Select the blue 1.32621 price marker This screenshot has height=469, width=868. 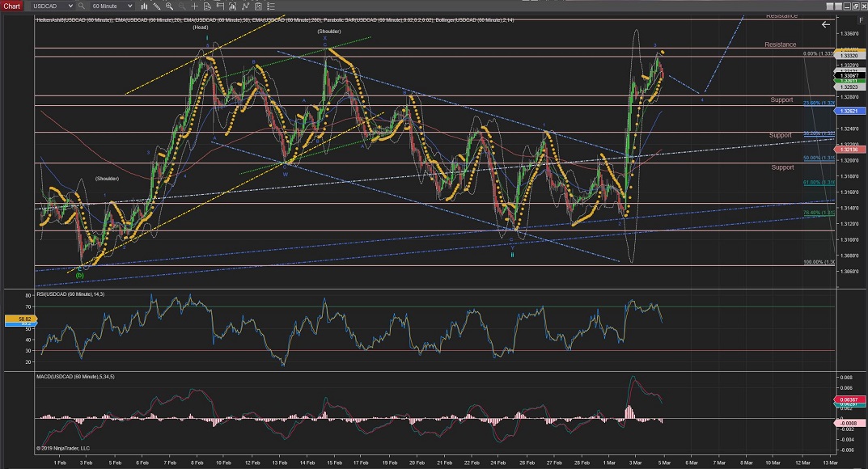pyautogui.click(x=849, y=111)
